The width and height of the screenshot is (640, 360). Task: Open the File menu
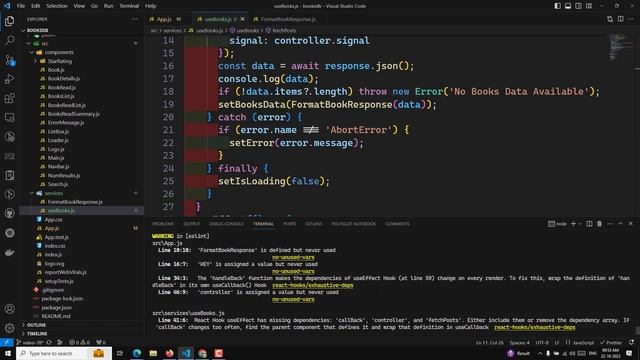click(x=21, y=6)
